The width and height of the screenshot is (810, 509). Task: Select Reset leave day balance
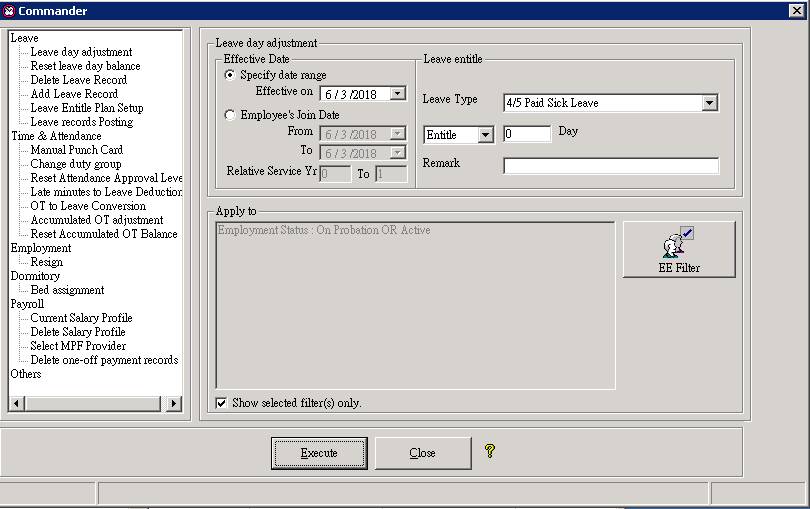(85, 66)
